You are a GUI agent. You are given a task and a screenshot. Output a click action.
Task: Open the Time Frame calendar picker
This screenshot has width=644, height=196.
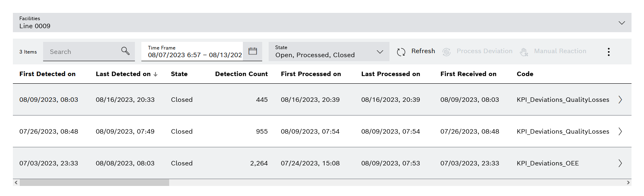pos(253,51)
